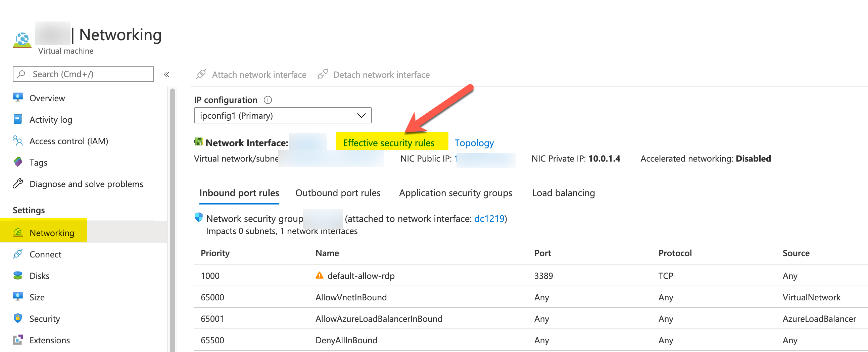Screen dimensions: 868x352
Task: Open Activity log in the sidebar
Action: tap(51, 119)
